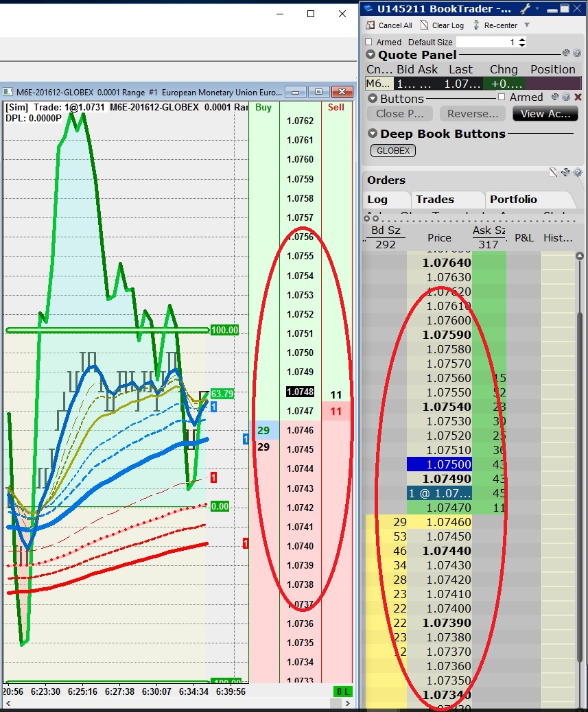588x712 pixels.
Task: Open Quote Panel help icon
Action: [576, 53]
